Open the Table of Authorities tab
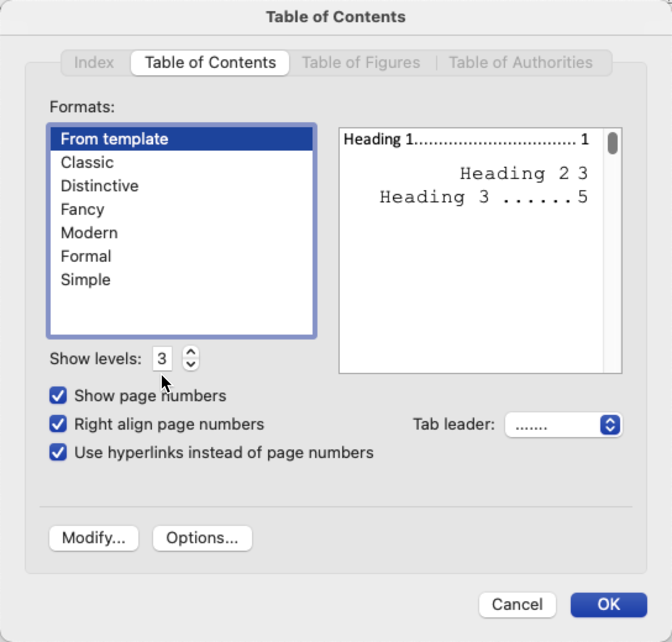 520,62
